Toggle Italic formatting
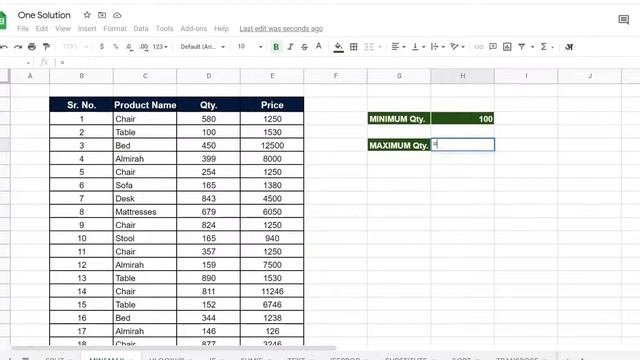640x360 pixels. [290, 47]
